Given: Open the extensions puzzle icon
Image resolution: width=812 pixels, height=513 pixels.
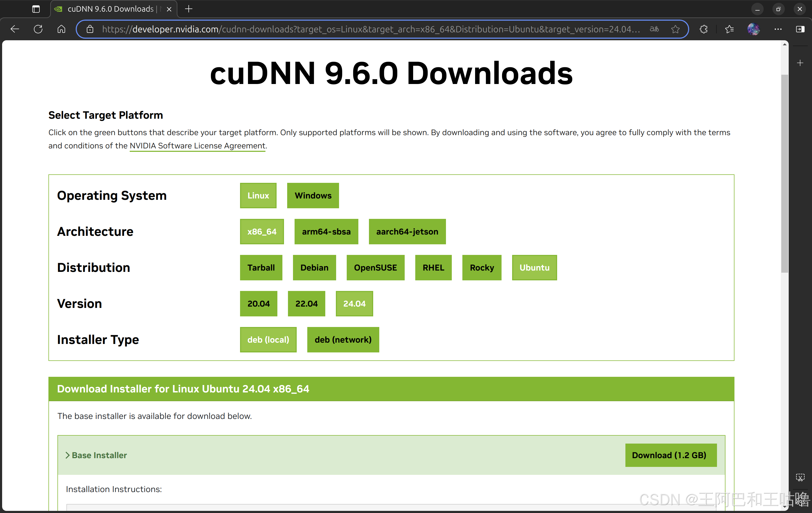Looking at the screenshot, I should [x=703, y=29].
